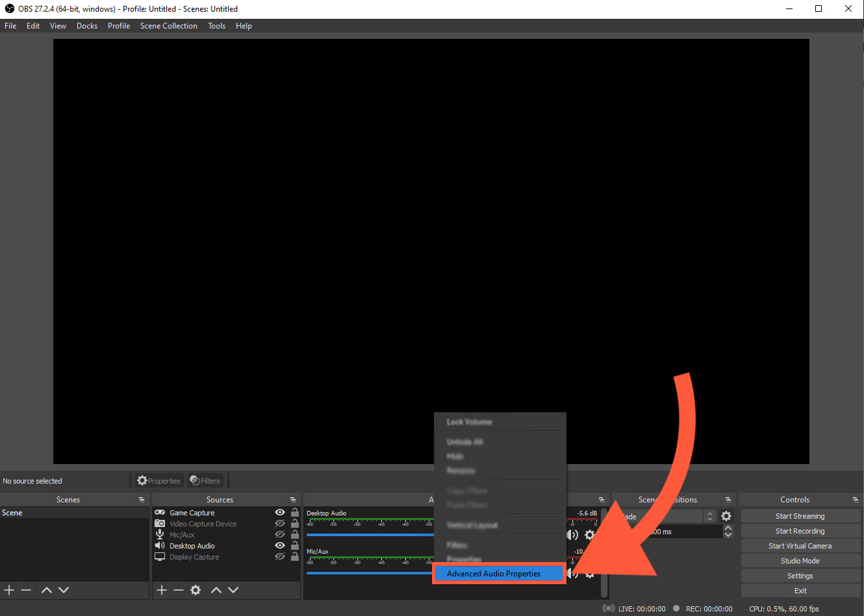
Task: Open the Fade transition dropdown
Action: tap(709, 516)
